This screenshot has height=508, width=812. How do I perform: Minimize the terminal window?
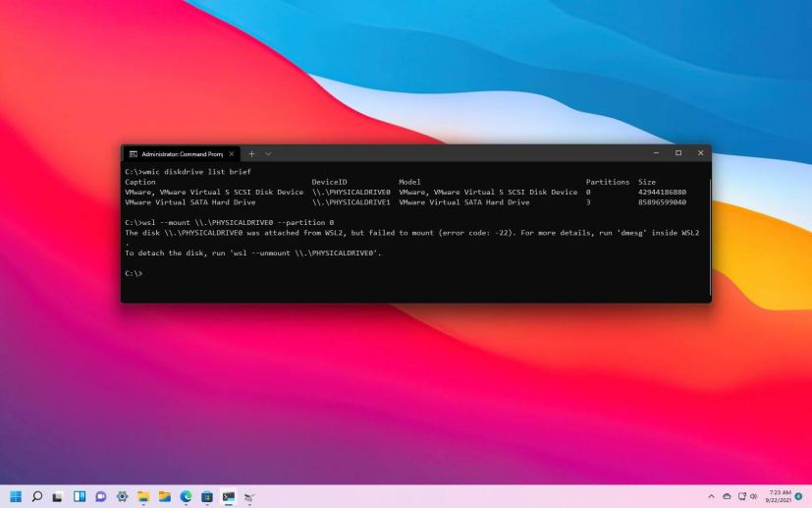(656, 153)
